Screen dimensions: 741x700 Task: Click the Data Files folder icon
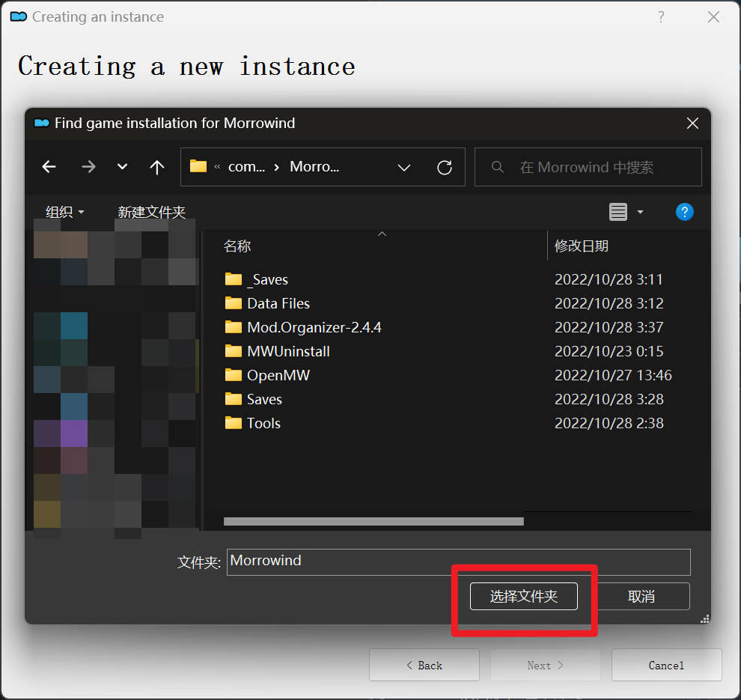(x=233, y=303)
